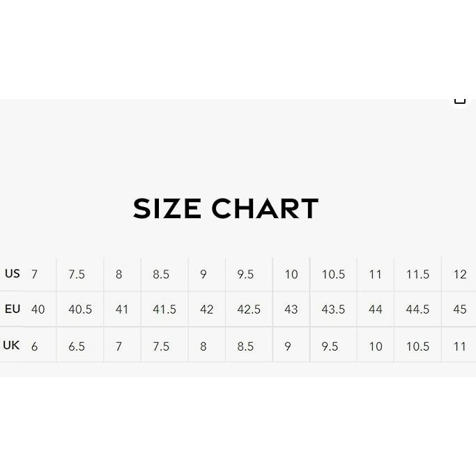Select the UK row label
The height and width of the screenshot is (476, 476).
click(12, 345)
